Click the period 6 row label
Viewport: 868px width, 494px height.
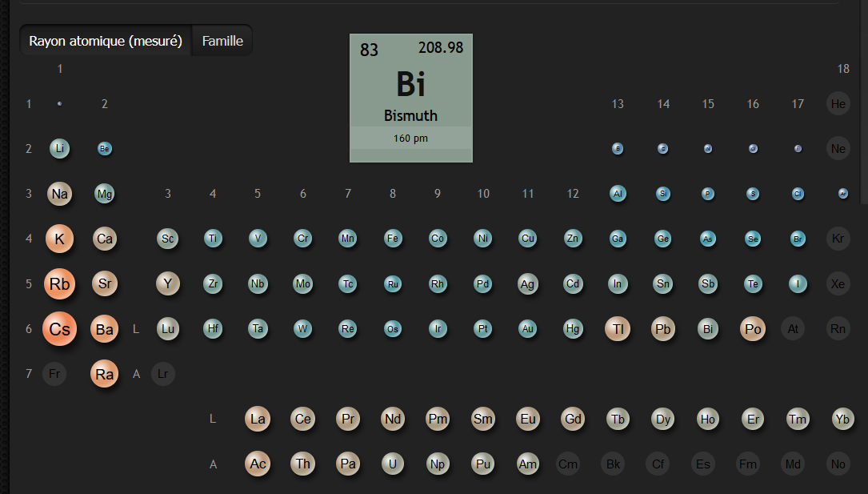coord(29,329)
